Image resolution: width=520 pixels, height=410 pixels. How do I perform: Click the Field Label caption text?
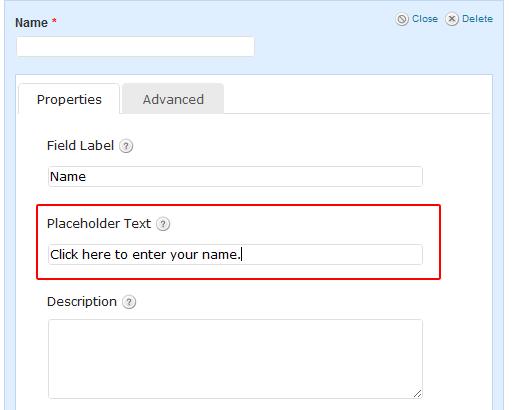(x=80, y=146)
